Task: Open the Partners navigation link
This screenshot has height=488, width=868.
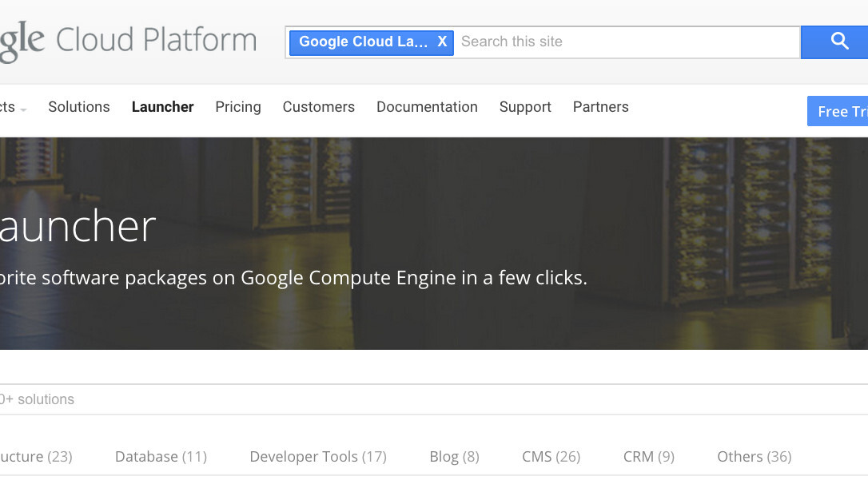Action: [600, 107]
